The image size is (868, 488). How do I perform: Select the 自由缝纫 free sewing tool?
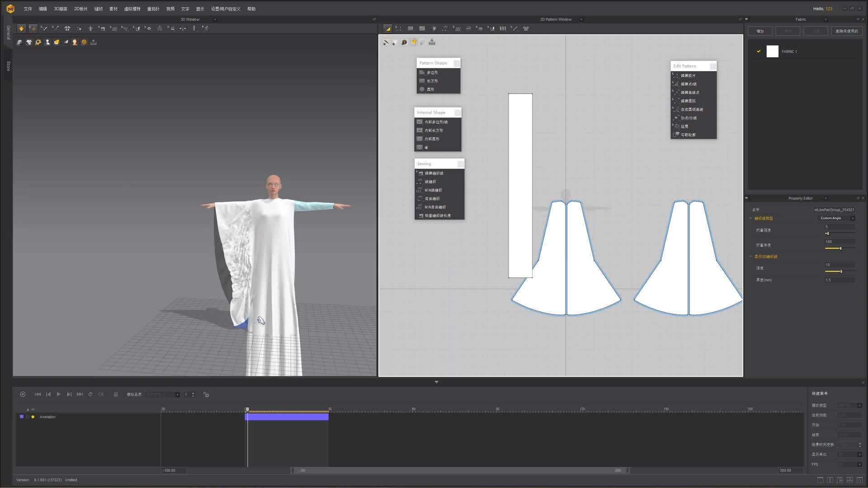432,198
